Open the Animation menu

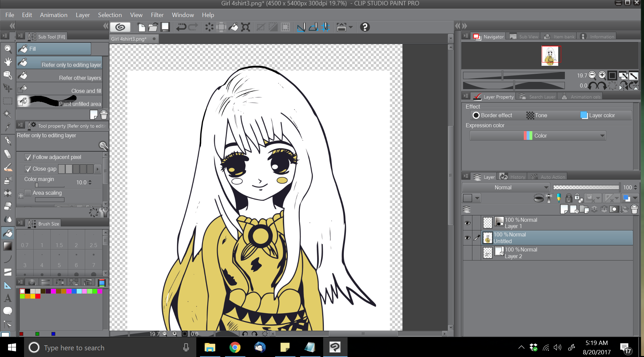click(x=54, y=15)
